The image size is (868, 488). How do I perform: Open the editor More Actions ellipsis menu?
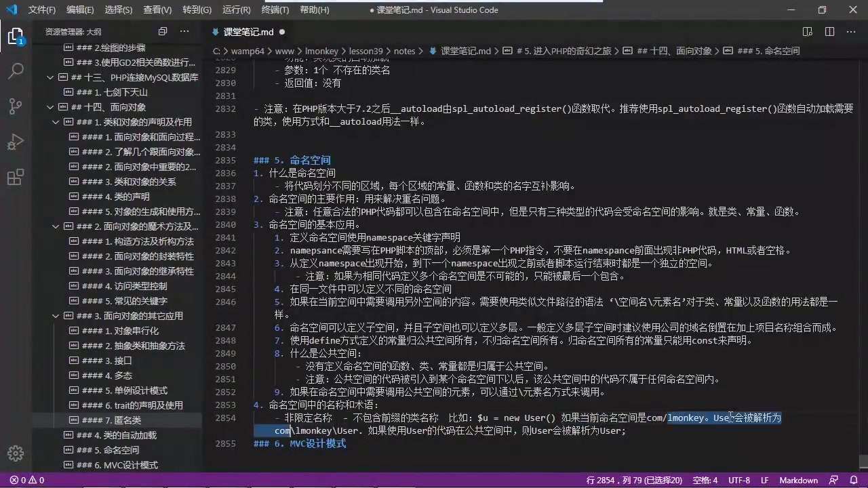851,32
